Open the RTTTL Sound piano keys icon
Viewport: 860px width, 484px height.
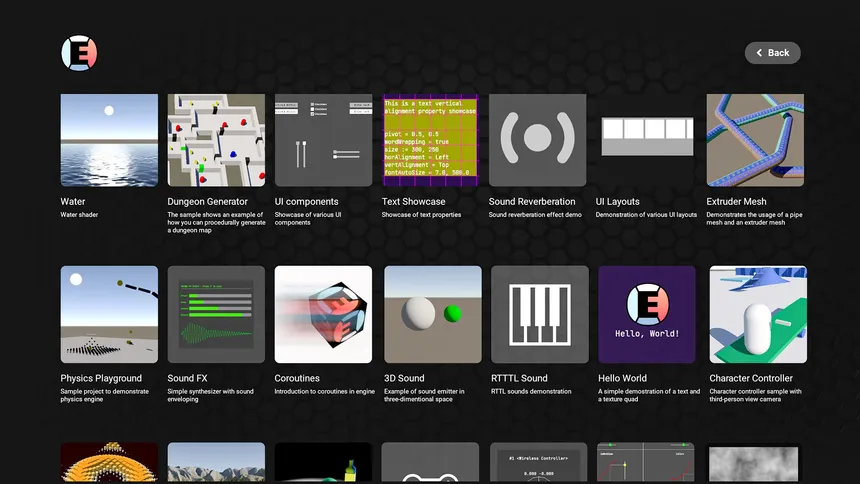[540, 314]
